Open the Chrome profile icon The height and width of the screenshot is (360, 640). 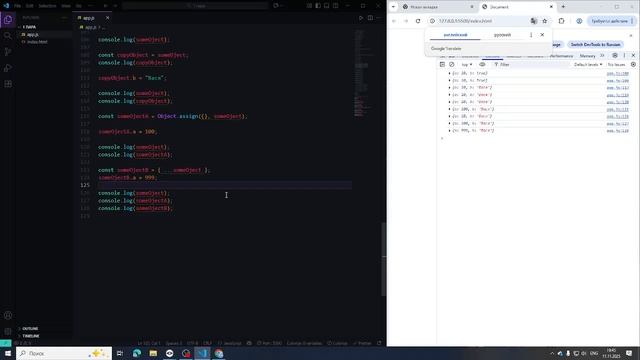579,21
